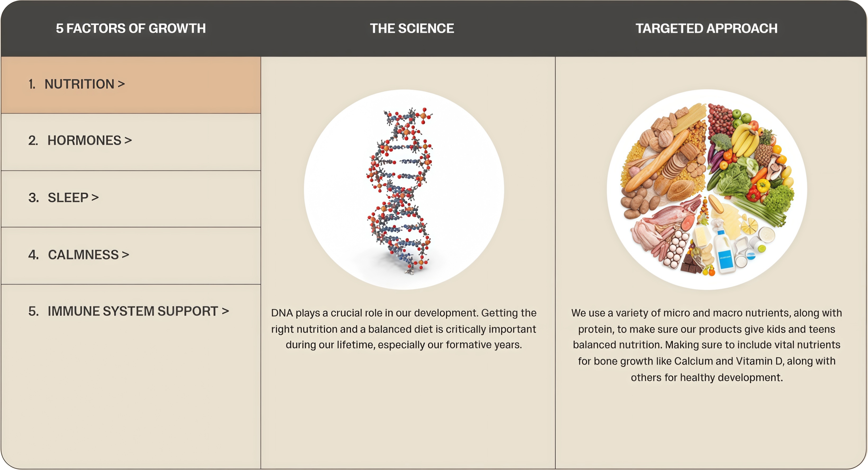Click the Targeted Approach column header
This screenshot has width=868, height=470.
[x=707, y=28]
